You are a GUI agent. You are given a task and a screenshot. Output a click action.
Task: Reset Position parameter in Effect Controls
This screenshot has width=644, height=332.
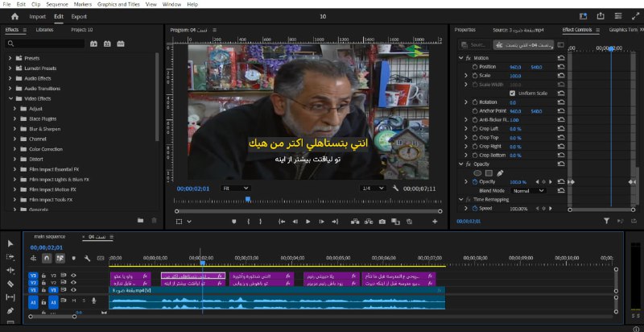click(561, 67)
